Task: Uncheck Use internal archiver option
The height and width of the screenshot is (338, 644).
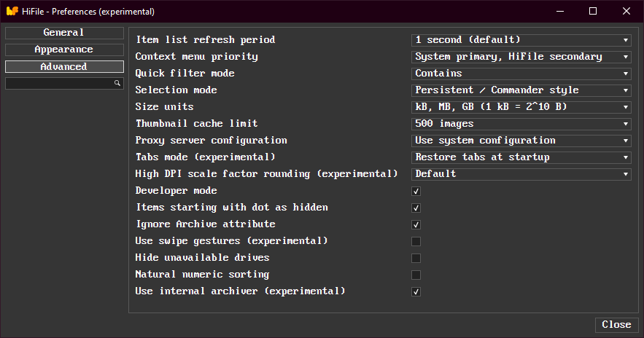Action: pos(416,291)
